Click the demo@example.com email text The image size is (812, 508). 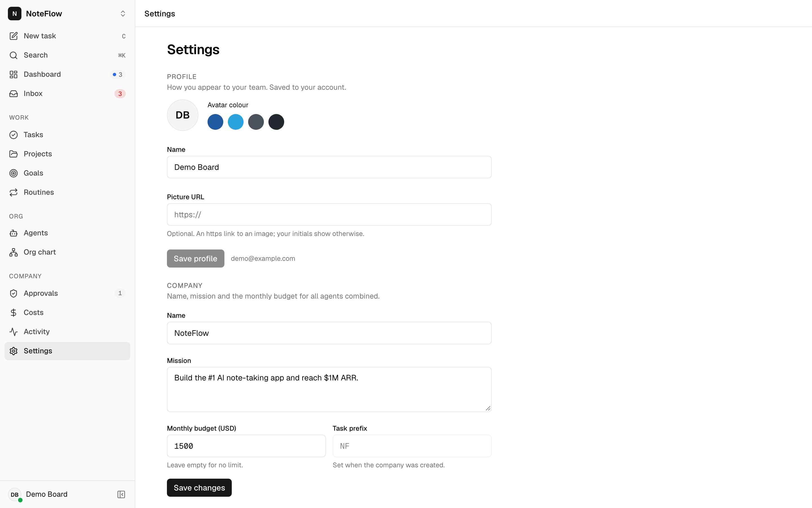[263, 258]
